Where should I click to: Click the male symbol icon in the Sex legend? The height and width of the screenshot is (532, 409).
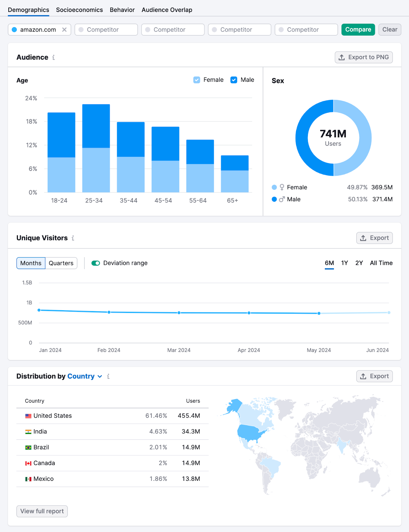point(282,199)
